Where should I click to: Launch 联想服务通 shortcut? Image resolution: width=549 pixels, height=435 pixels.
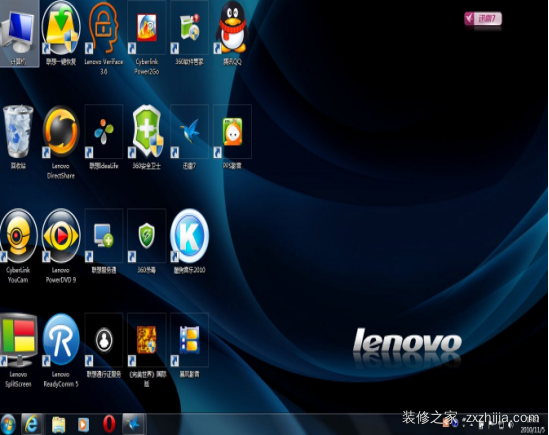(x=104, y=242)
